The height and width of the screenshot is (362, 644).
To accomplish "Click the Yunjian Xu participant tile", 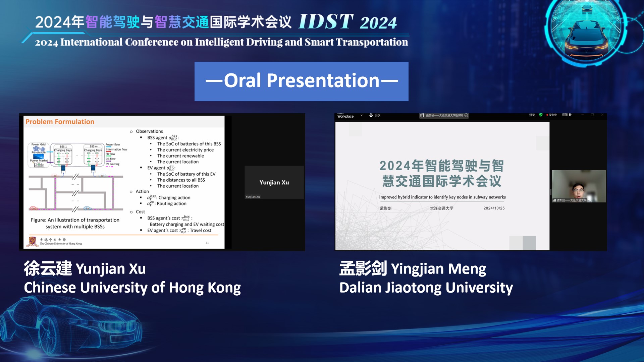I will pos(274,182).
